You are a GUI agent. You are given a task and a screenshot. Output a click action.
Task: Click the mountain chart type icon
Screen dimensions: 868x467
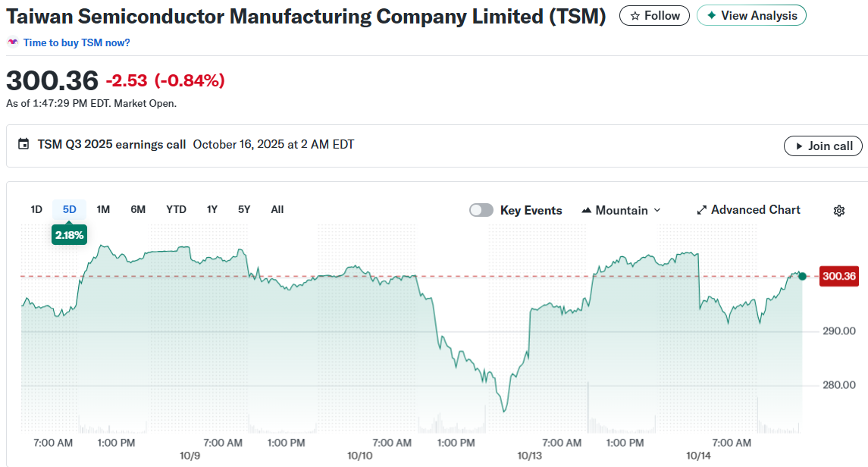pos(586,210)
